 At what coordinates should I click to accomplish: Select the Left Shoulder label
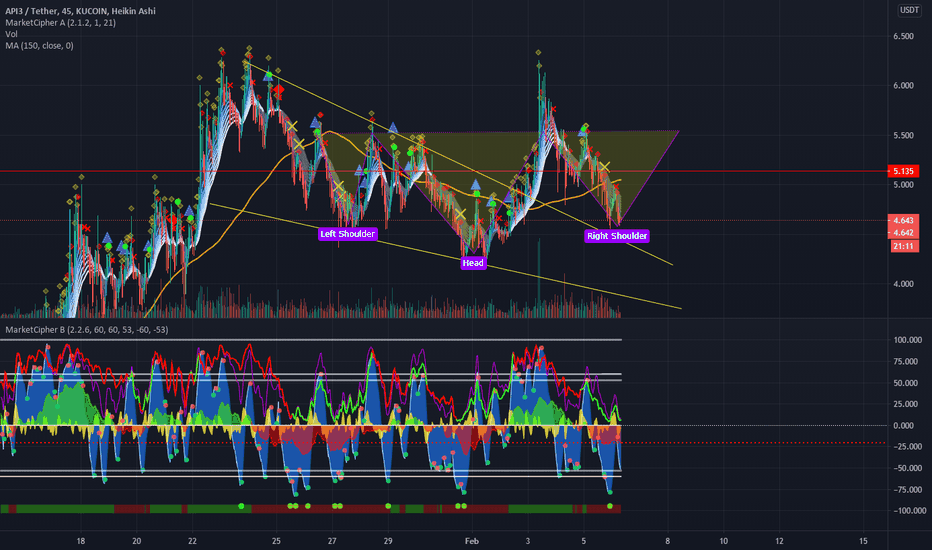(x=348, y=234)
